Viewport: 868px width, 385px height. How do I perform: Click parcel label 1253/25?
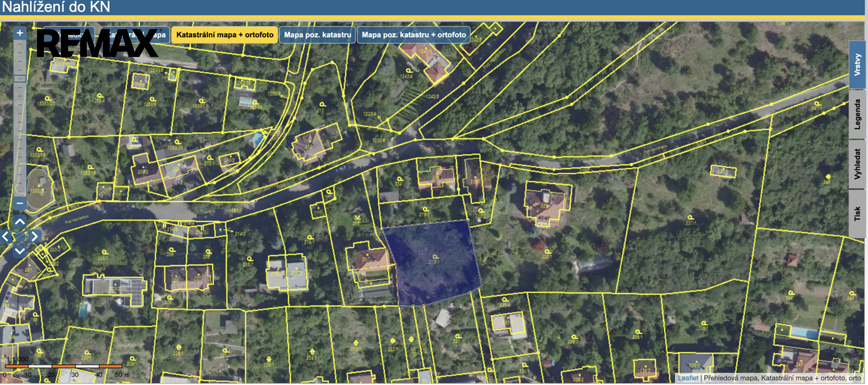[x=175, y=147]
